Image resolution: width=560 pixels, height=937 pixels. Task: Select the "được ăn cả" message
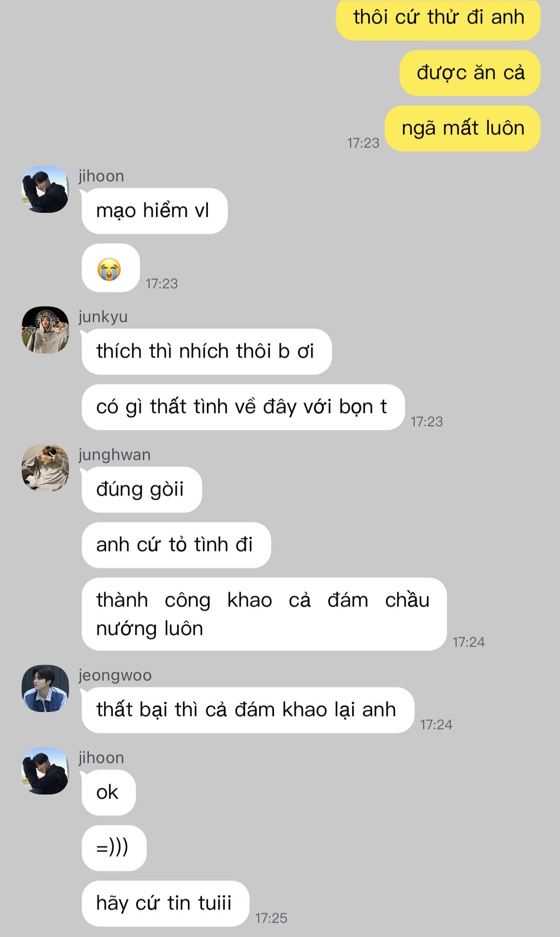tap(470, 73)
